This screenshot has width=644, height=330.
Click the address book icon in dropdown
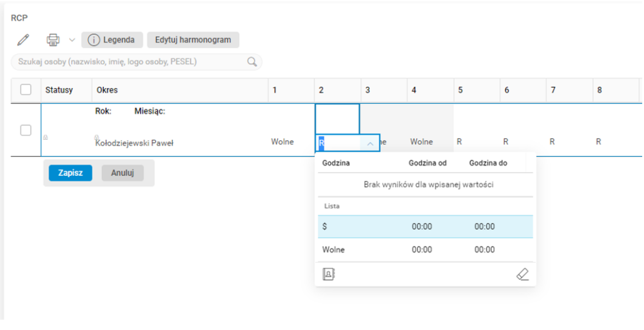tap(328, 274)
